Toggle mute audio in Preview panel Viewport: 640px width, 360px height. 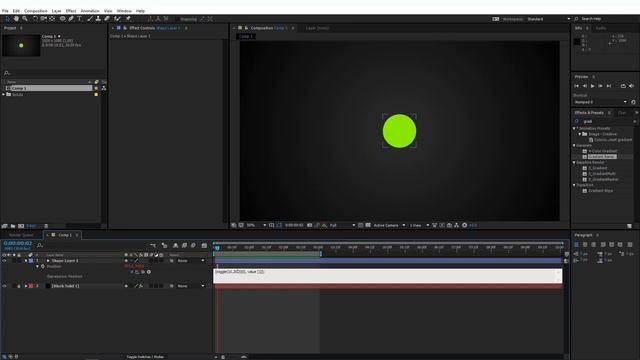(x=631, y=86)
